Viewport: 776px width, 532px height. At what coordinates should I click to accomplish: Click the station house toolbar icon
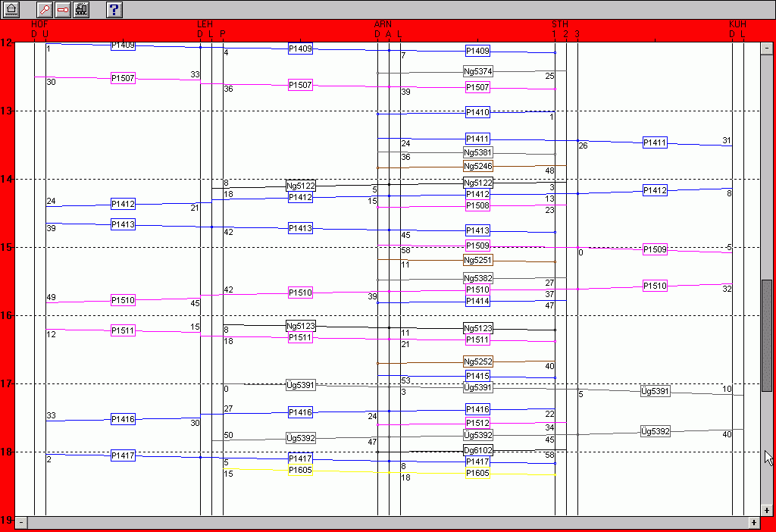[x=11, y=9]
